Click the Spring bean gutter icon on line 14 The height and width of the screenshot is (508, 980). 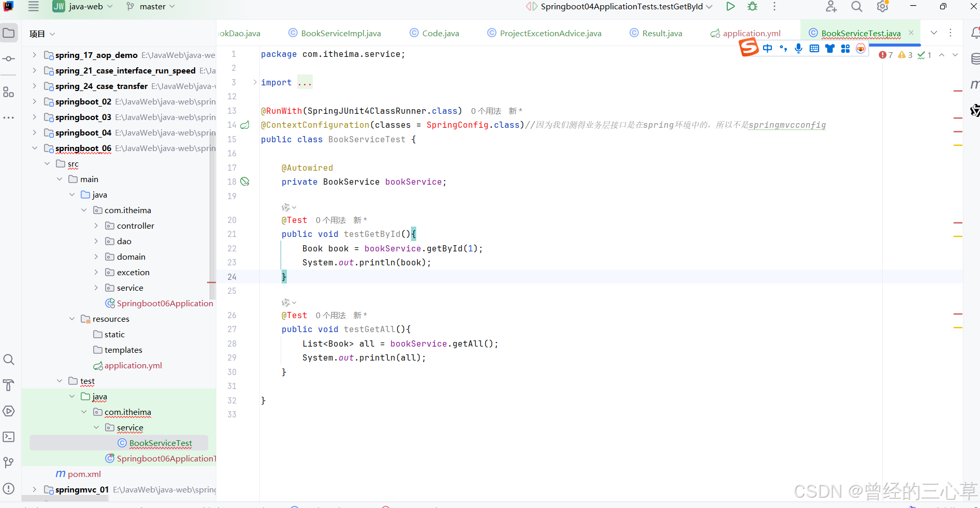coord(245,125)
